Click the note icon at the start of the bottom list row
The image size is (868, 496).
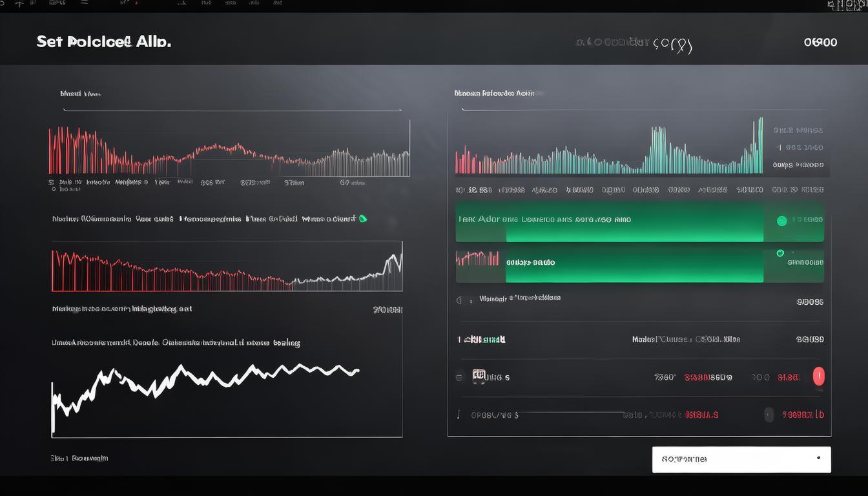tap(459, 415)
